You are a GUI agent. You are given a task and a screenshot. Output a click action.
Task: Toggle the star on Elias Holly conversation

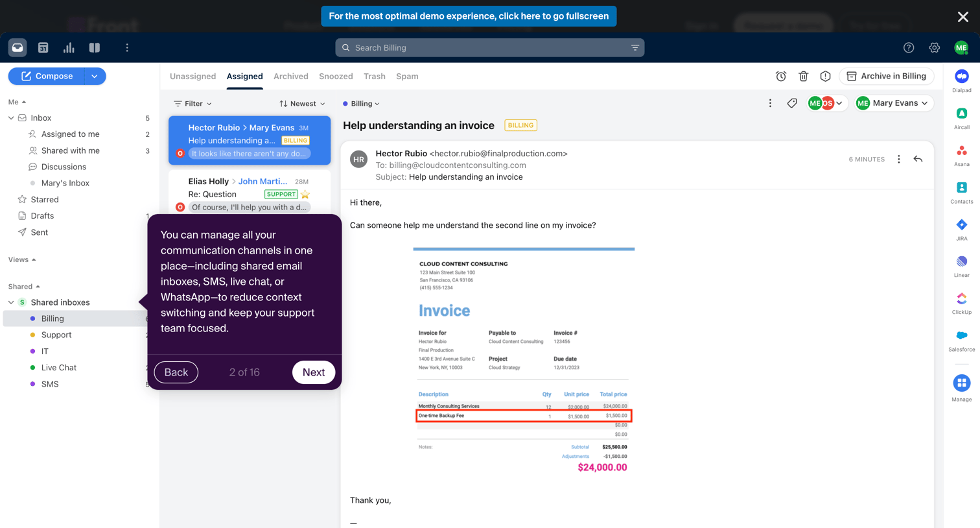(x=305, y=194)
